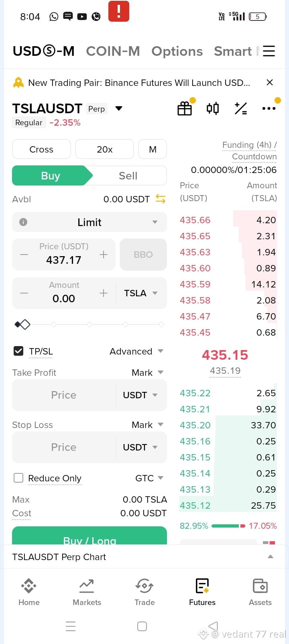Enable the Reduce Only checkbox
The height and width of the screenshot is (644, 289).
(x=18, y=478)
